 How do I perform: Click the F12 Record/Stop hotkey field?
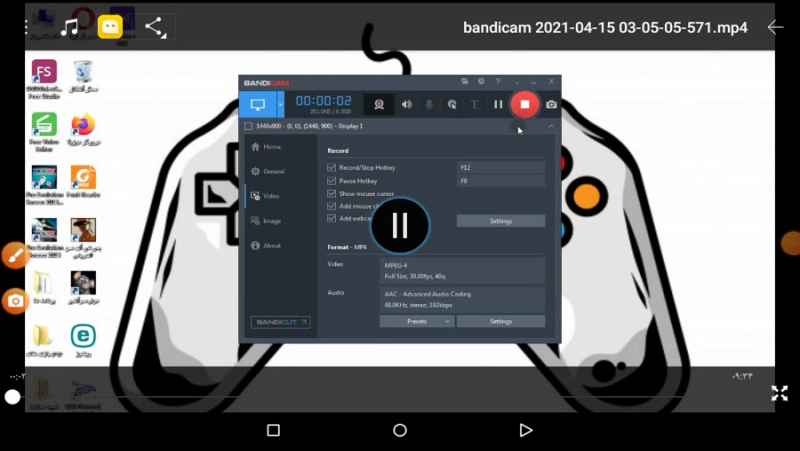tap(501, 167)
